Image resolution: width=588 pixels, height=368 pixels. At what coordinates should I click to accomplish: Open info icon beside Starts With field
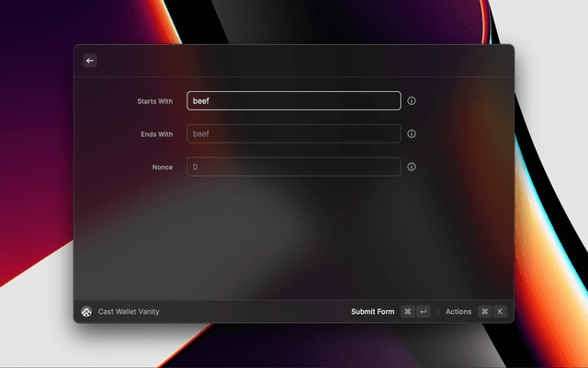[412, 101]
